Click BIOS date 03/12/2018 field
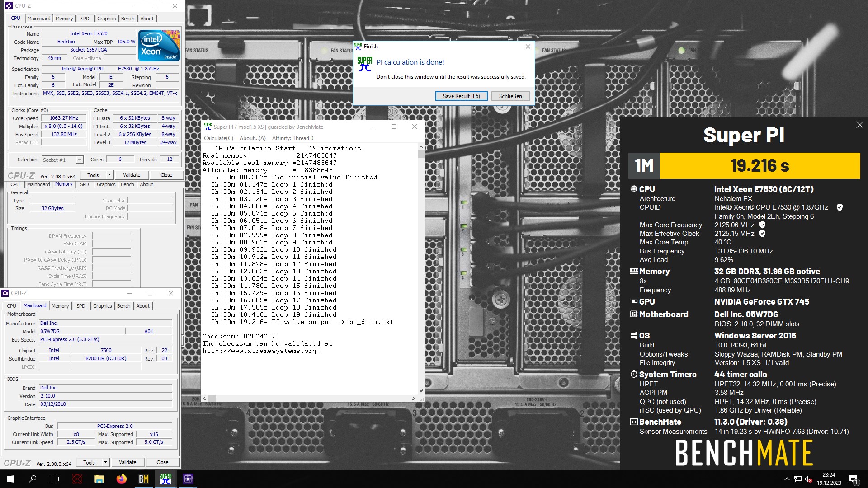 (105, 404)
